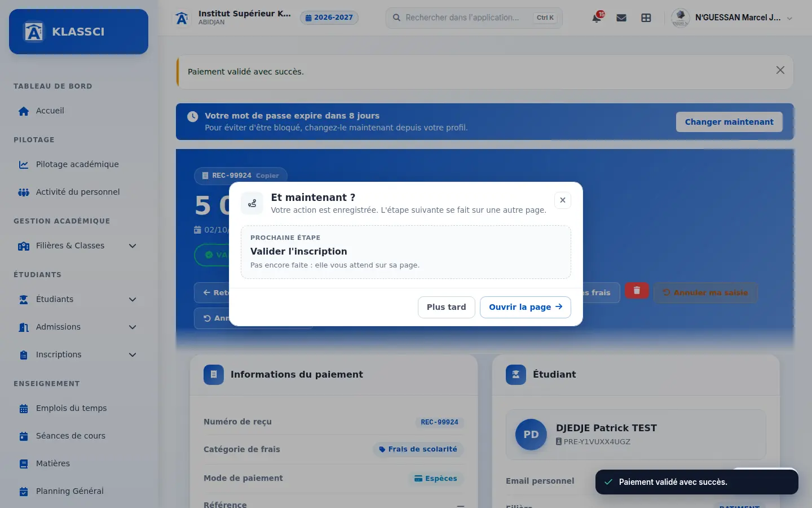Open Séances de cours menu item
The image size is (812, 508).
point(78,436)
